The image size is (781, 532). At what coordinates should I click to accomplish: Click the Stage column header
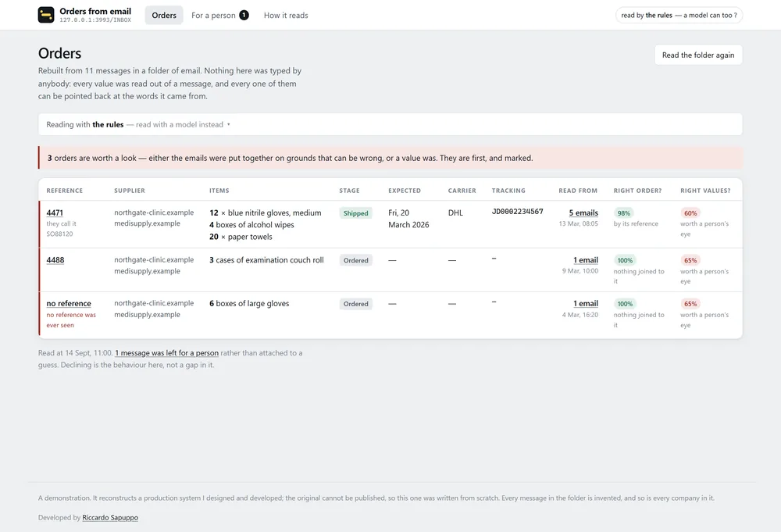click(x=349, y=191)
